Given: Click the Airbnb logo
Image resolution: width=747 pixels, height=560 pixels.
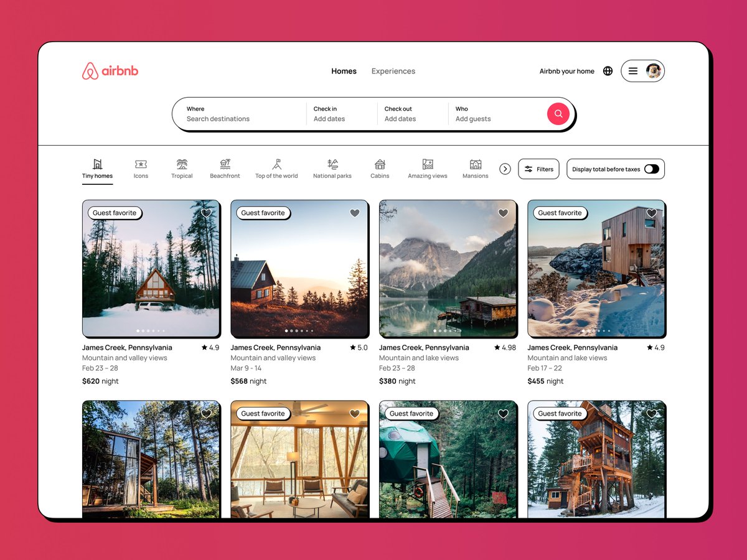Looking at the screenshot, I should (x=110, y=71).
